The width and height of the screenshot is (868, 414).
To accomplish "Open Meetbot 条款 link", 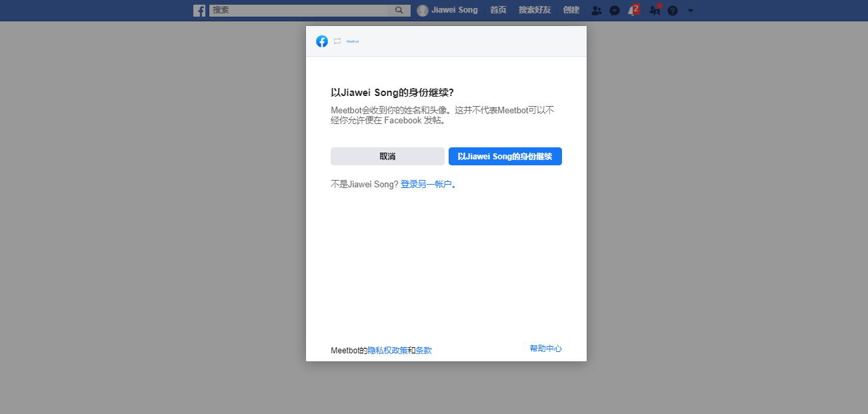I will [x=424, y=350].
